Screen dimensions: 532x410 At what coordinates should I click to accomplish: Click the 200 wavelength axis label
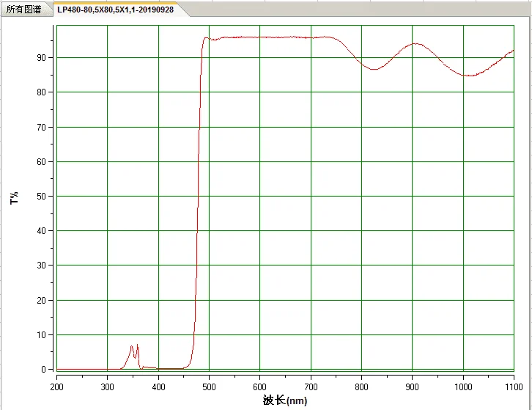tap(56, 387)
